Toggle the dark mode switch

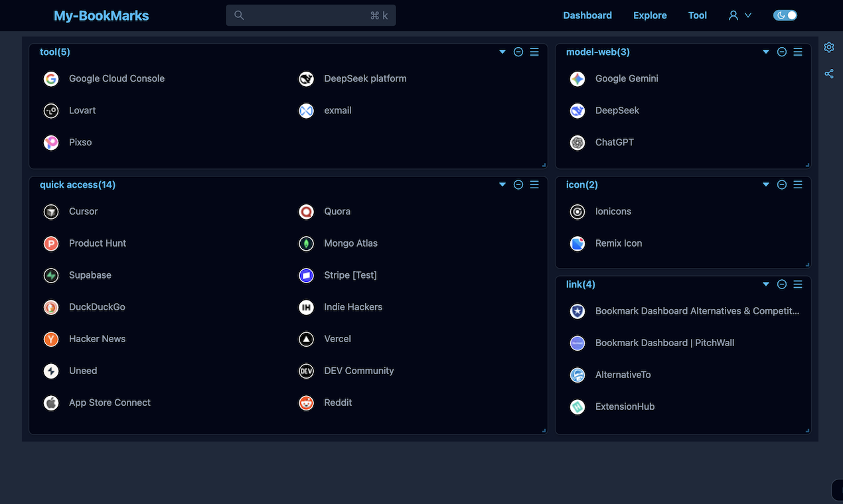tap(785, 15)
